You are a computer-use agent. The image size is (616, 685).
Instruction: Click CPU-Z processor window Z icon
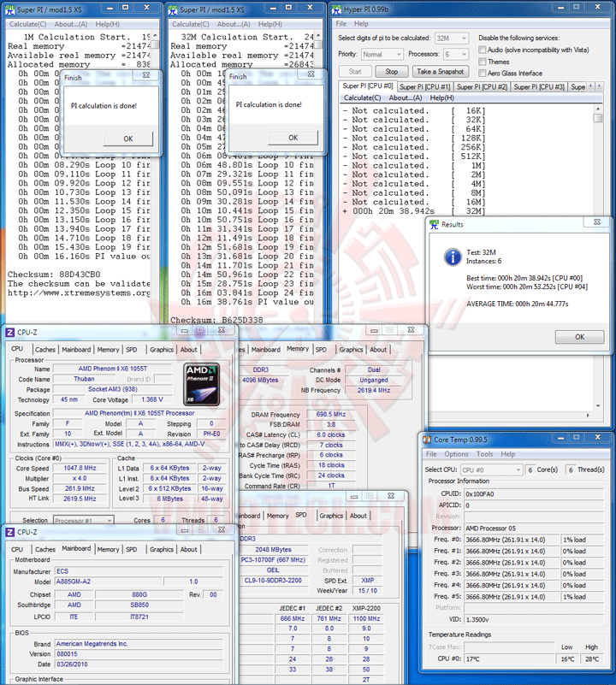tap(10, 333)
